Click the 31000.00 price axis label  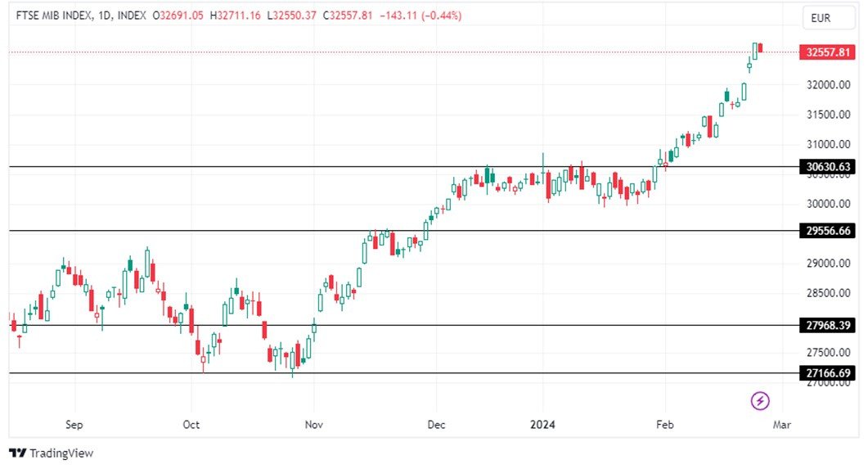828,144
